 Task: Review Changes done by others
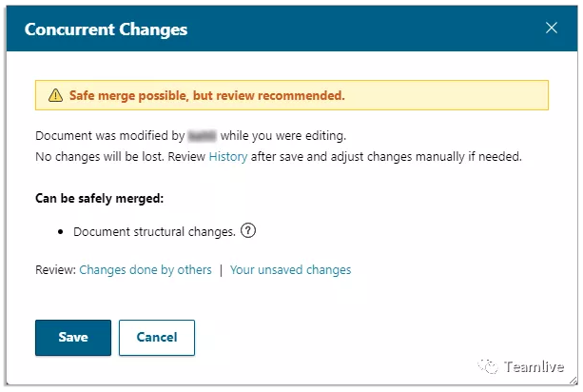click(x=146, y=269)
